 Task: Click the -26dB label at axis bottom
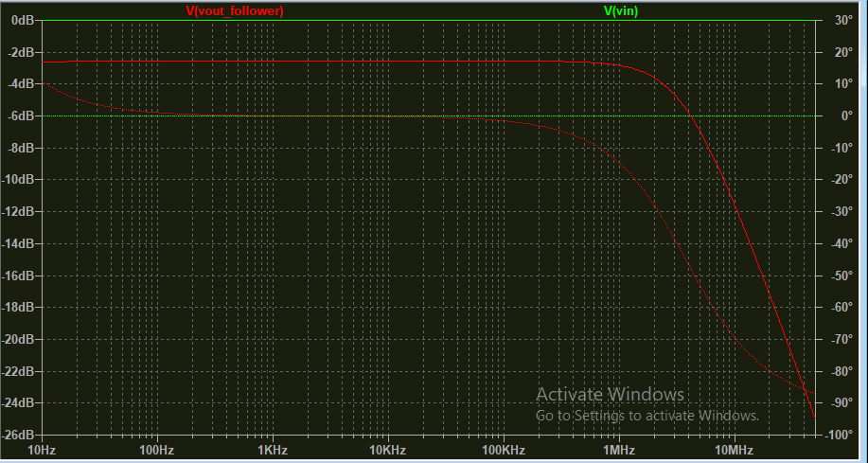coord(19,435)
